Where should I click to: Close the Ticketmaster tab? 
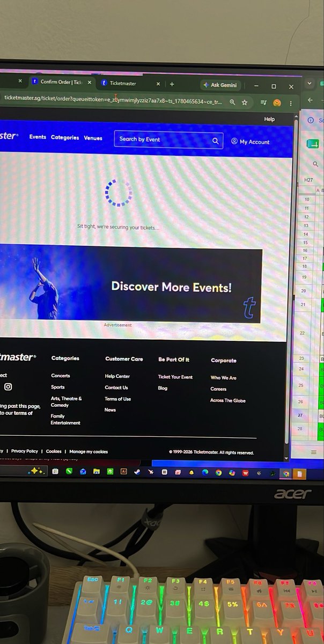tap(158, 84)
